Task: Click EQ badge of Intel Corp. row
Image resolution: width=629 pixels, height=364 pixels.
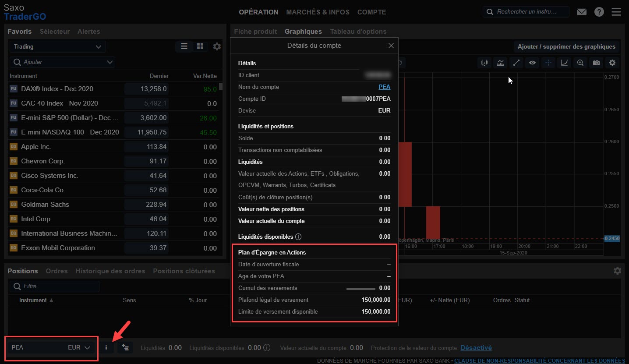Action: pyautogui.click(x=13, y=219)
